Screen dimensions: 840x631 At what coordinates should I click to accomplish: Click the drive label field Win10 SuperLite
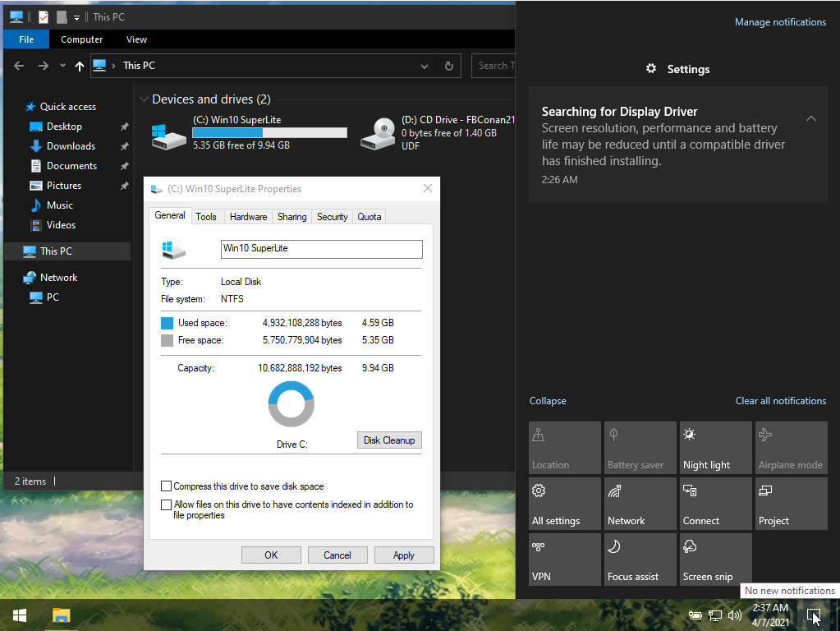tap(321, 249)
